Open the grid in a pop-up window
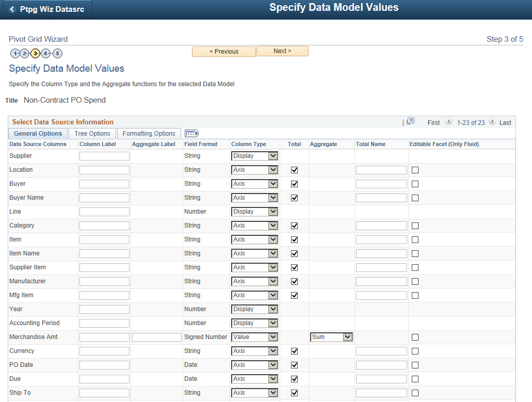The width and height of the screenshot is (532, 402). tap(410, 122)
